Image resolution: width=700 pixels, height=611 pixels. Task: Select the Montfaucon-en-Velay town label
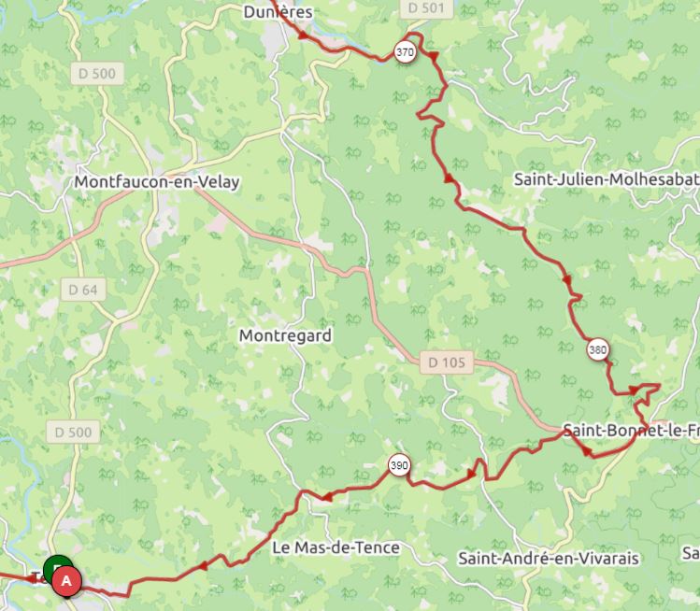coord(157,181)
